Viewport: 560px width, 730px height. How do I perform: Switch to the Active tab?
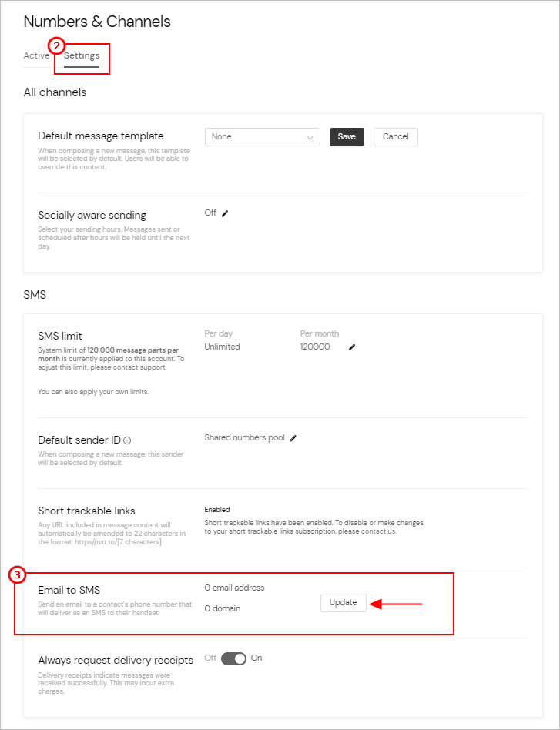pyautogui.click(x=37, y=55)
